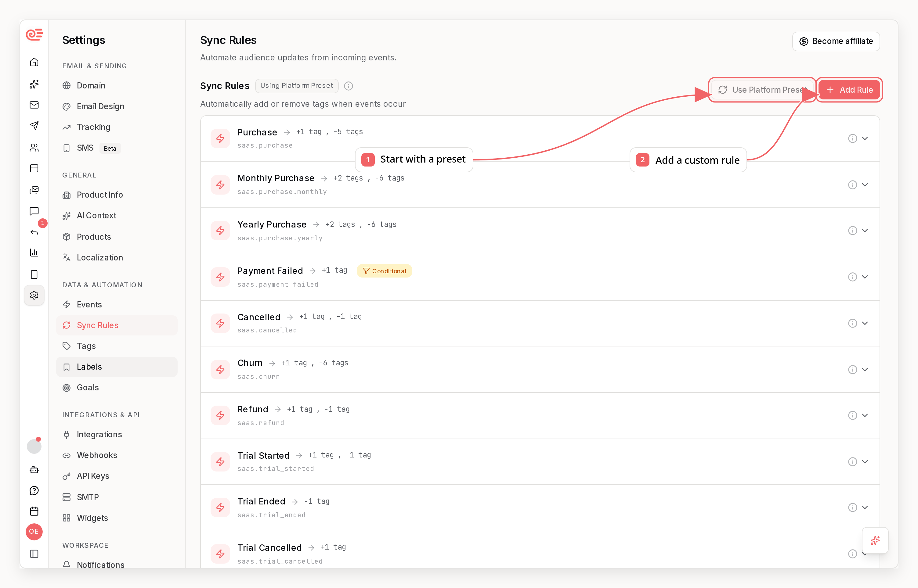Open SMTP settings

point(117,497)
